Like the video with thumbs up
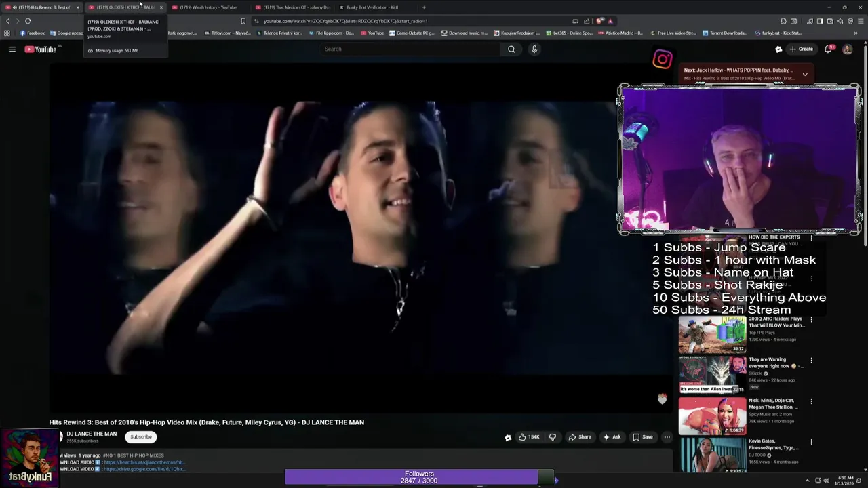Viewport: 868px width, 488px height. pos(530,437)
